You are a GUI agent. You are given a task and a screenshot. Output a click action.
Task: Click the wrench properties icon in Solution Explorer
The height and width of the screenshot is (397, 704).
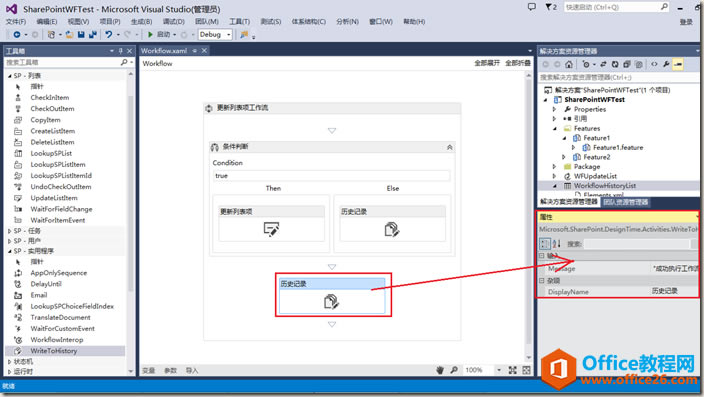[x=666, y=64]
